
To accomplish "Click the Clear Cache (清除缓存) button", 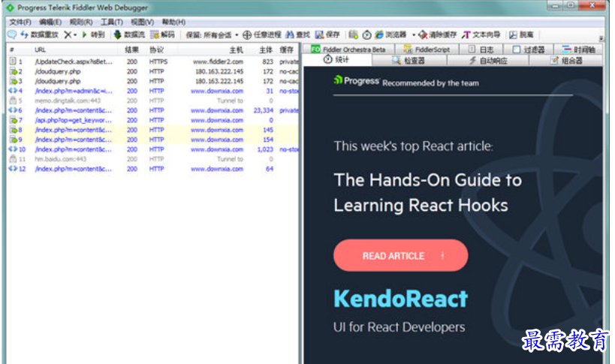I will click(x=438, y=35).
